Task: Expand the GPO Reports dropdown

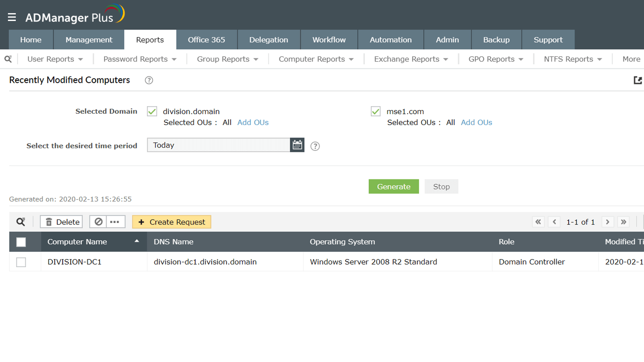Action: 496,59
